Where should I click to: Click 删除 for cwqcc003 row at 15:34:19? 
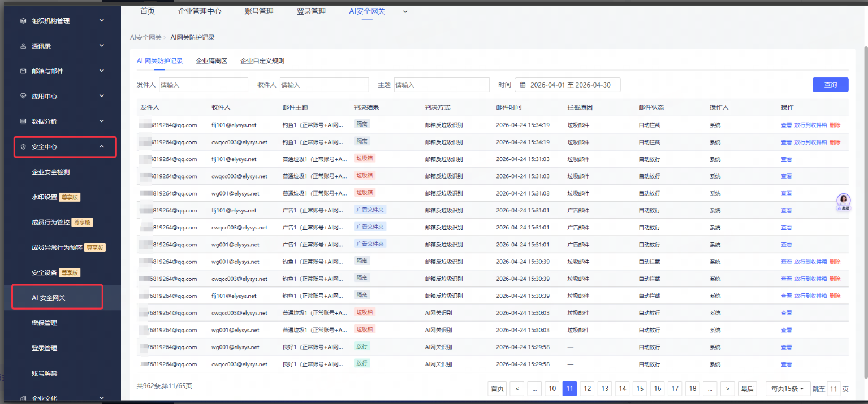(835, 142)
